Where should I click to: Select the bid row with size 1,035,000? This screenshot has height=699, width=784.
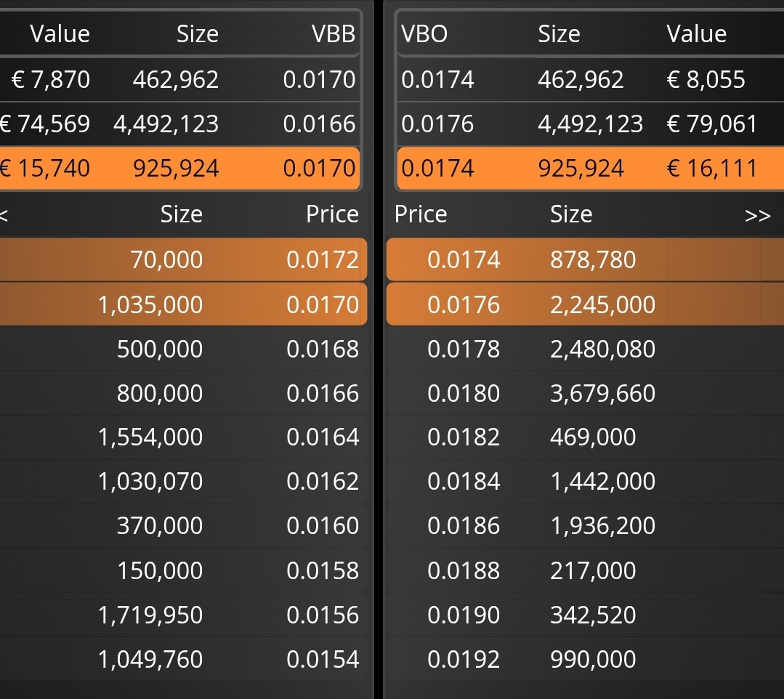pyautogui.click(x=184, y=304)
